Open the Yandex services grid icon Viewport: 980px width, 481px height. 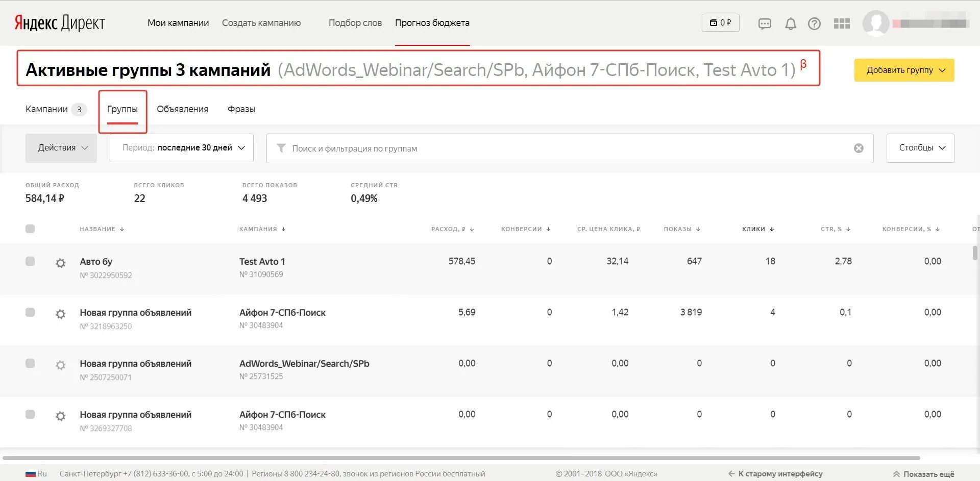(842, 24)
